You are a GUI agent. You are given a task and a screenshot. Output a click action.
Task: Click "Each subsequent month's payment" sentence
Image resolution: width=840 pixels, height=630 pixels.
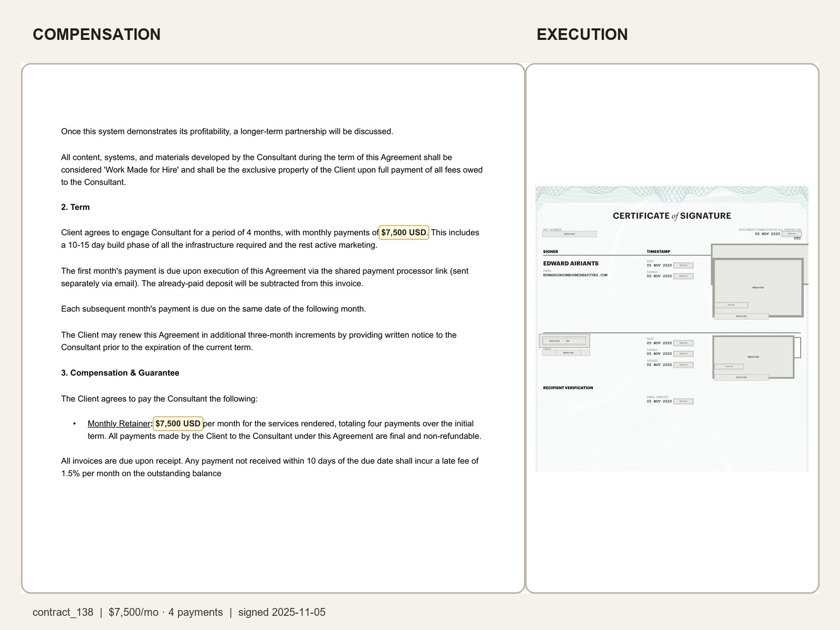(x=214, y=309)
